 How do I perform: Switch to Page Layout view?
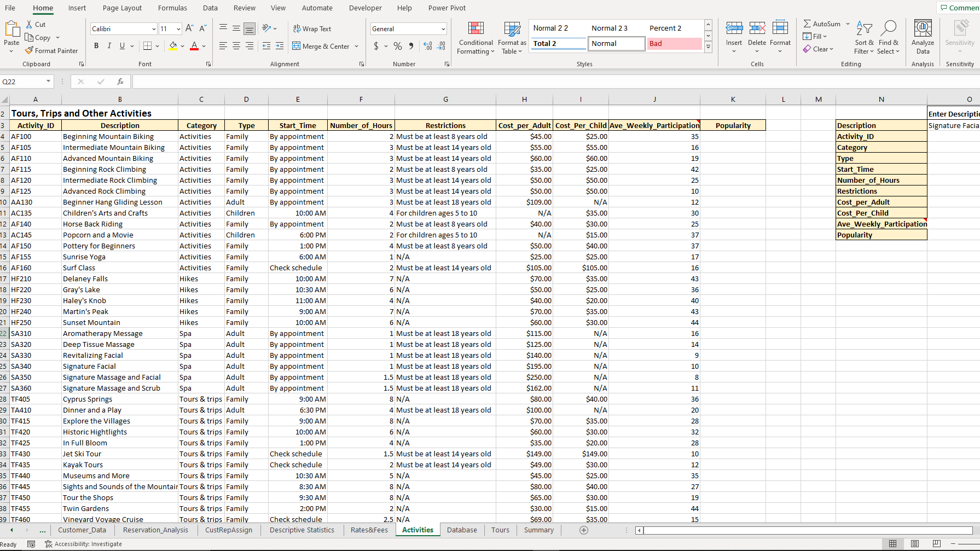(x=915, y=543)
